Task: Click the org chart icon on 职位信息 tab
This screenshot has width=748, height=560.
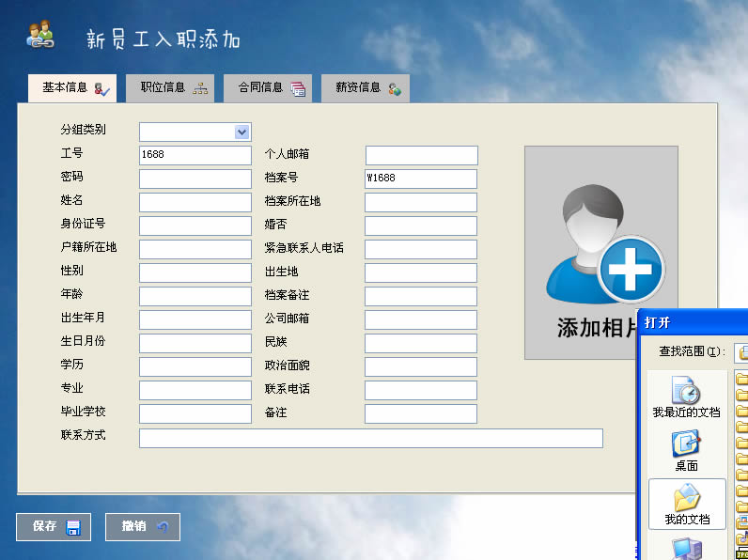Action: click(x=200, y=88)
